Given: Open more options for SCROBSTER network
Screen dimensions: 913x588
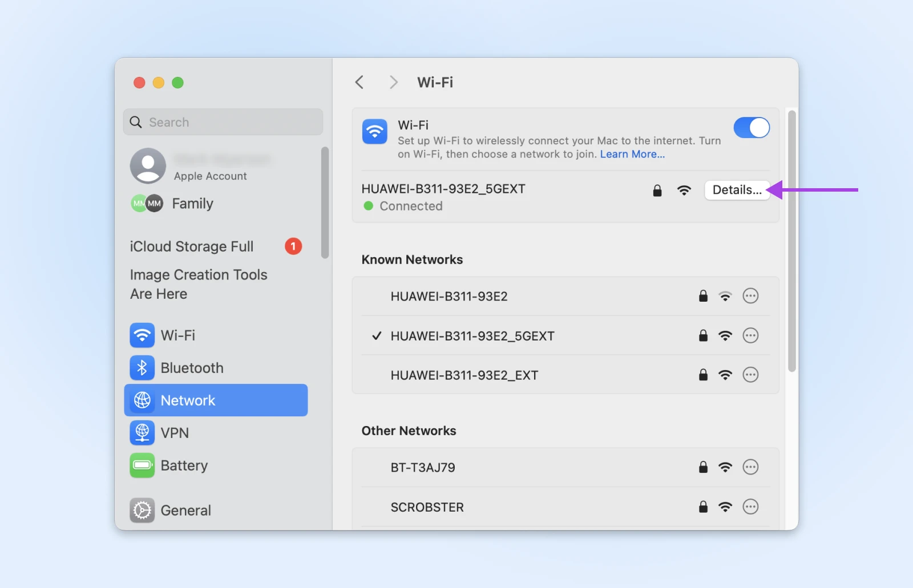Looking at the screenshot, I should (x=750, y=506).
